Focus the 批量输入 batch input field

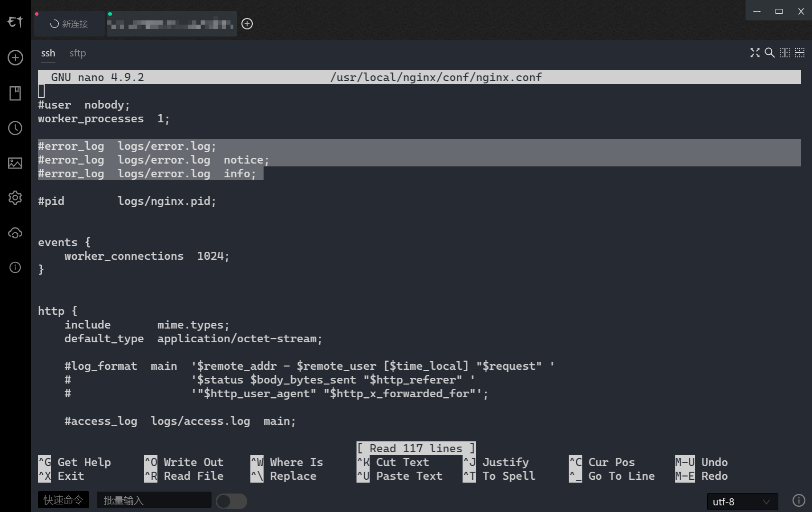coord(154,500)
